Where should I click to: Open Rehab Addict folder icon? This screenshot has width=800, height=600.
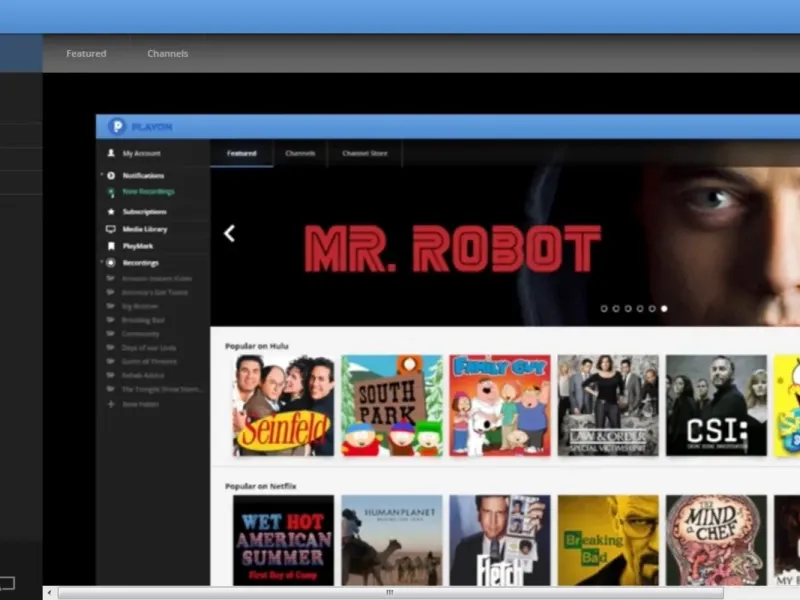(110, 375)
